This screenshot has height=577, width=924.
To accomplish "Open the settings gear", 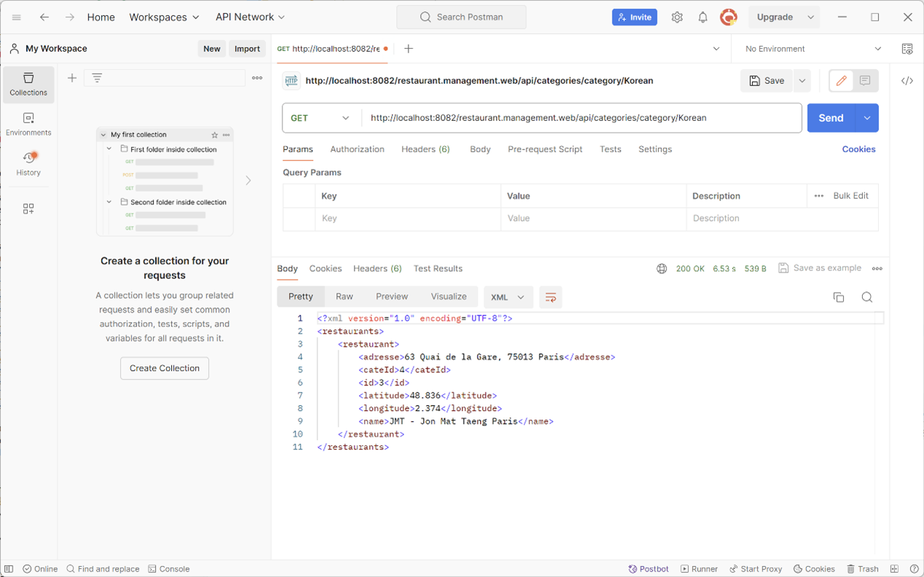I will click(677, 17).
